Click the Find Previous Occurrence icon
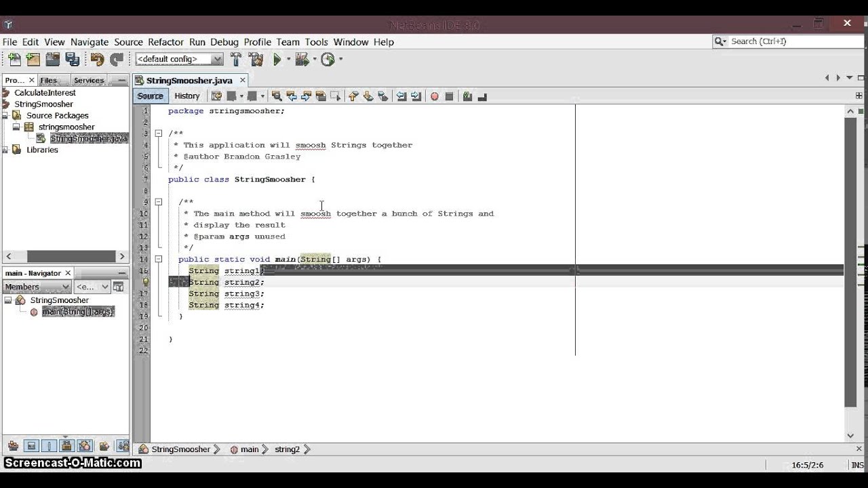Viewport: 868px width, 488px height. [x=292, y=96]
